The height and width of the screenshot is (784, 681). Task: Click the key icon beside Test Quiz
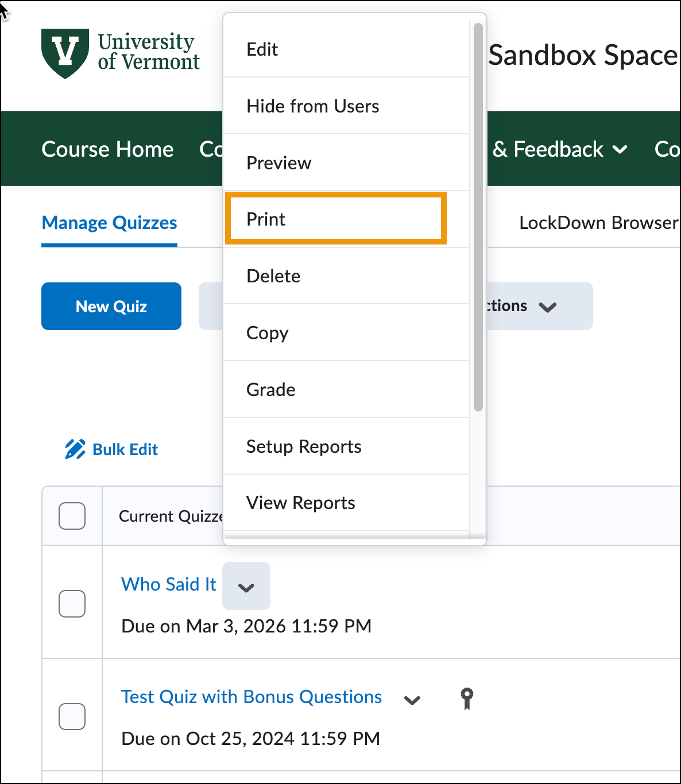pos(467,698)
